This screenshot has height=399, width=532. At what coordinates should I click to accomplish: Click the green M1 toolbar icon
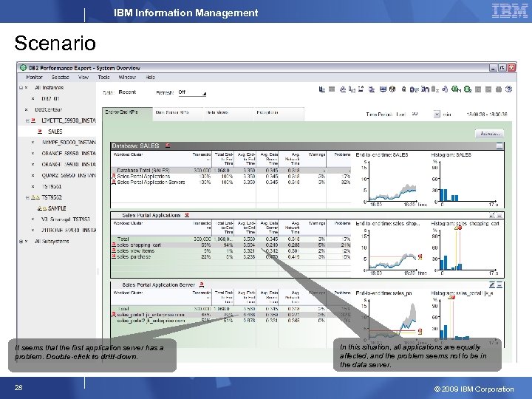pos(457,89)
